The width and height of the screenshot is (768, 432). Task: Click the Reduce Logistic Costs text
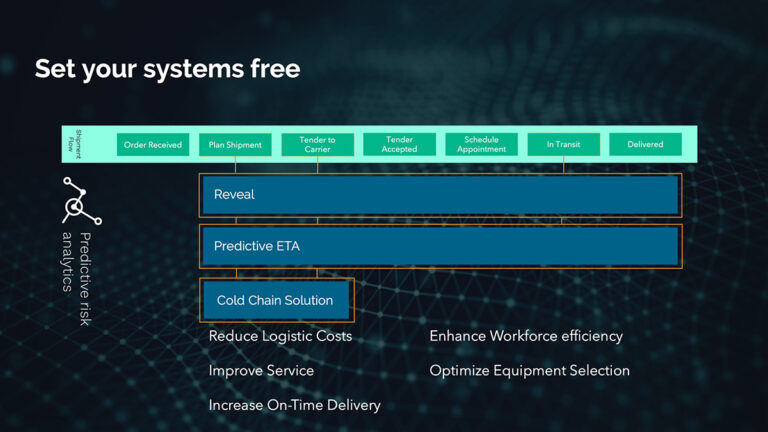click(280, 336)
